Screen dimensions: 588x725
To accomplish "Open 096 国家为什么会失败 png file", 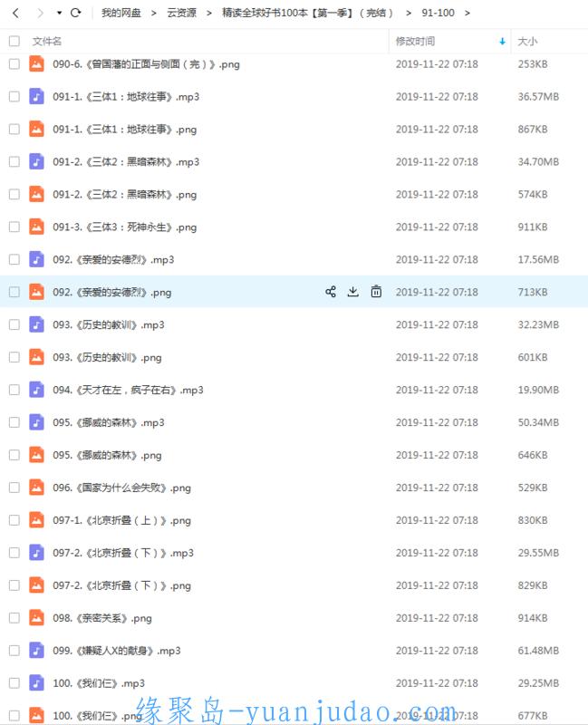I will click(x=121, y=488).
